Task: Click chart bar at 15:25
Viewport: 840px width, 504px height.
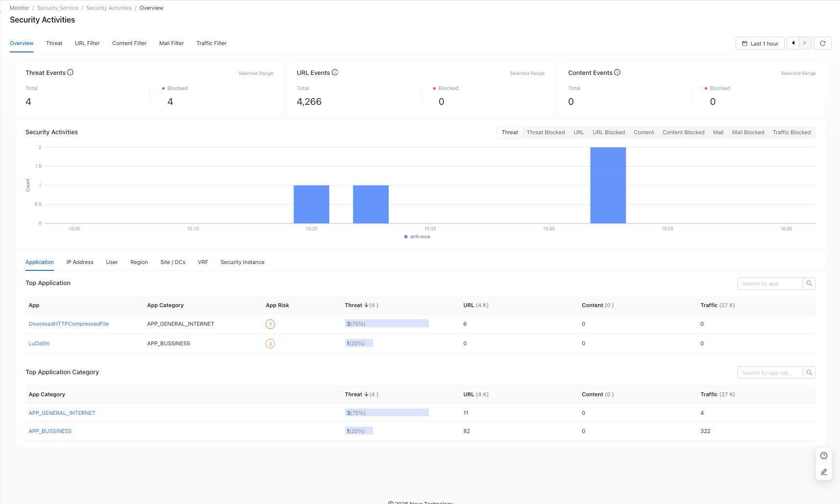Action: [x=311, y=204]
